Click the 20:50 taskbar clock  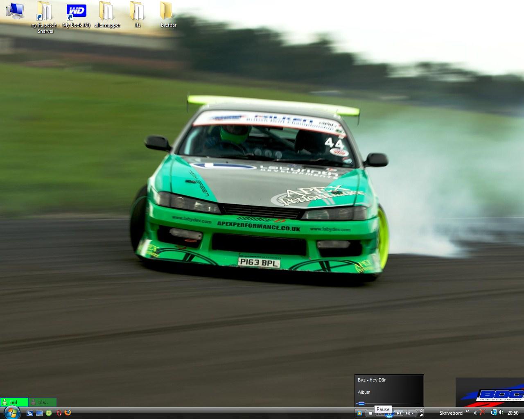(513, 413)
